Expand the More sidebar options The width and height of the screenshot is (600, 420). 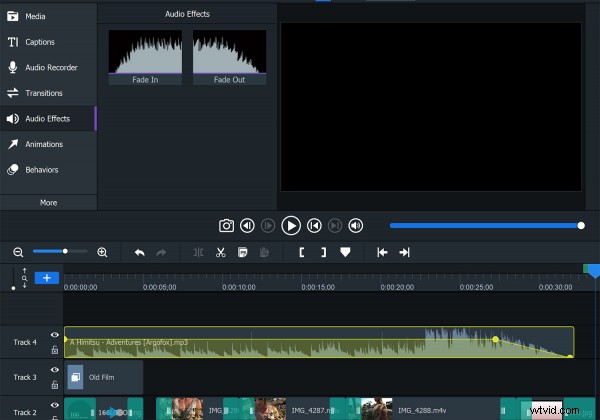tap(48, 203)
